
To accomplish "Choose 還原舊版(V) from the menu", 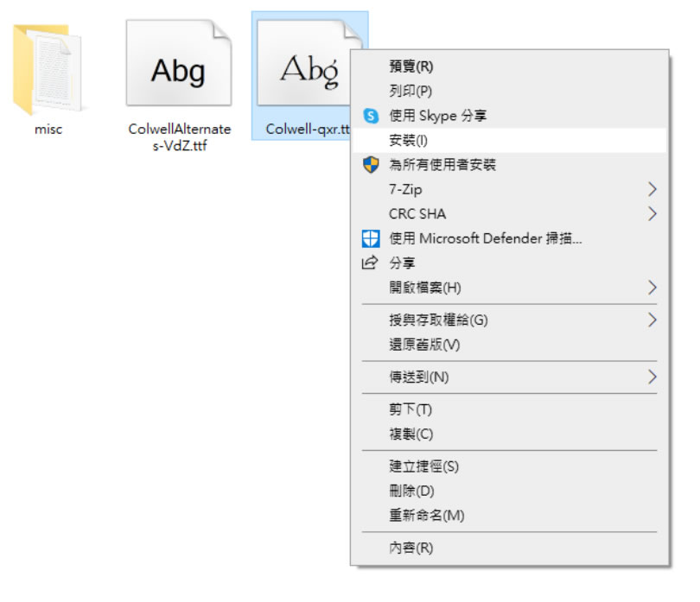I will pyautogui.click(x=509, y=345).
